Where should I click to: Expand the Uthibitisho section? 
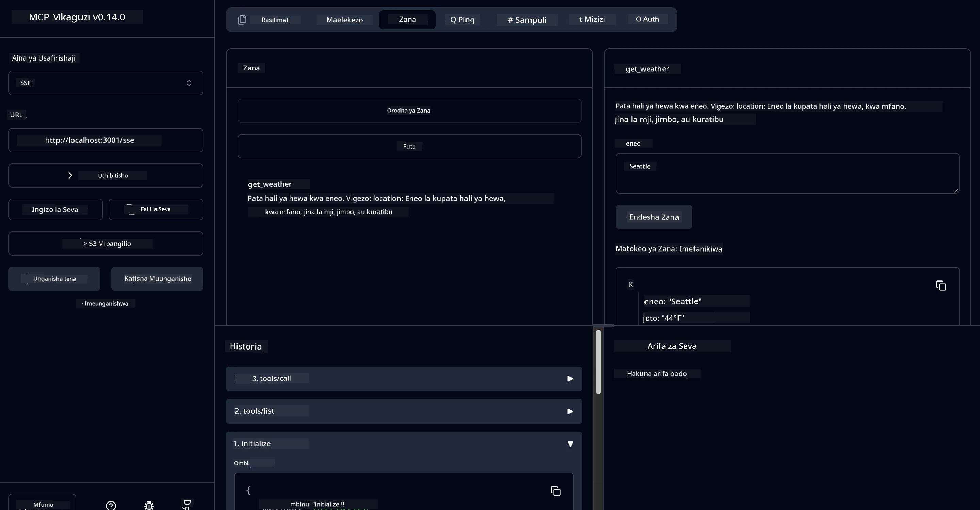106,175
